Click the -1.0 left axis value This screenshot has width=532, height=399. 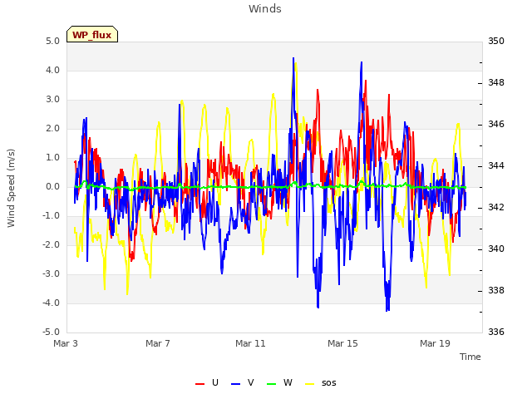coord(52,216)
